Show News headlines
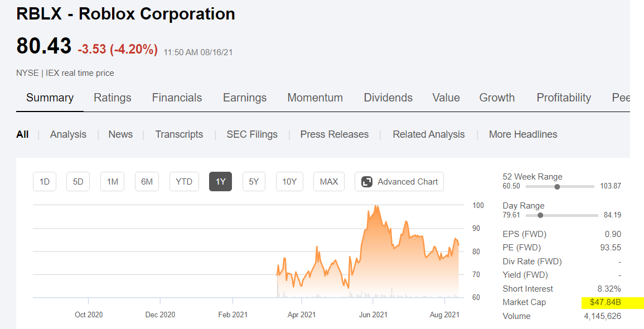The image size is (644, 329). click(120, 134)
